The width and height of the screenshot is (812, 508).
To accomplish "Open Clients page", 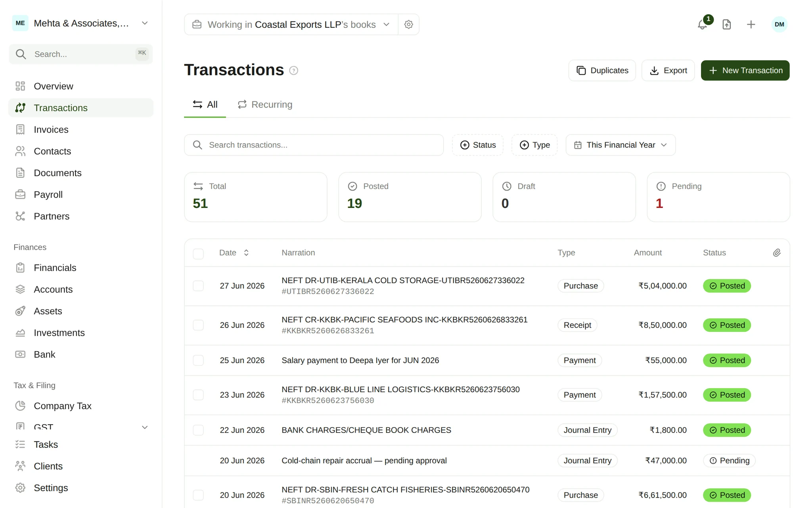I will [x=81, y=466].
